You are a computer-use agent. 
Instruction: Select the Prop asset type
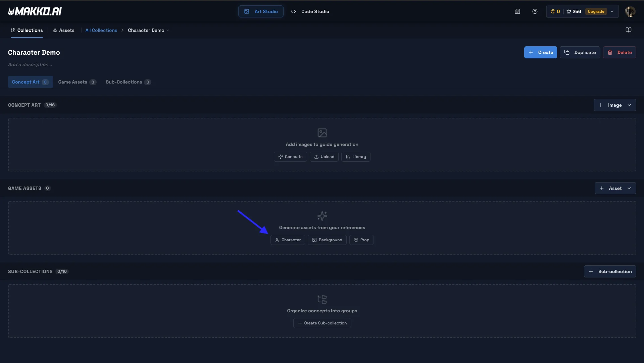pyautogui.click(x=361, y=240)
